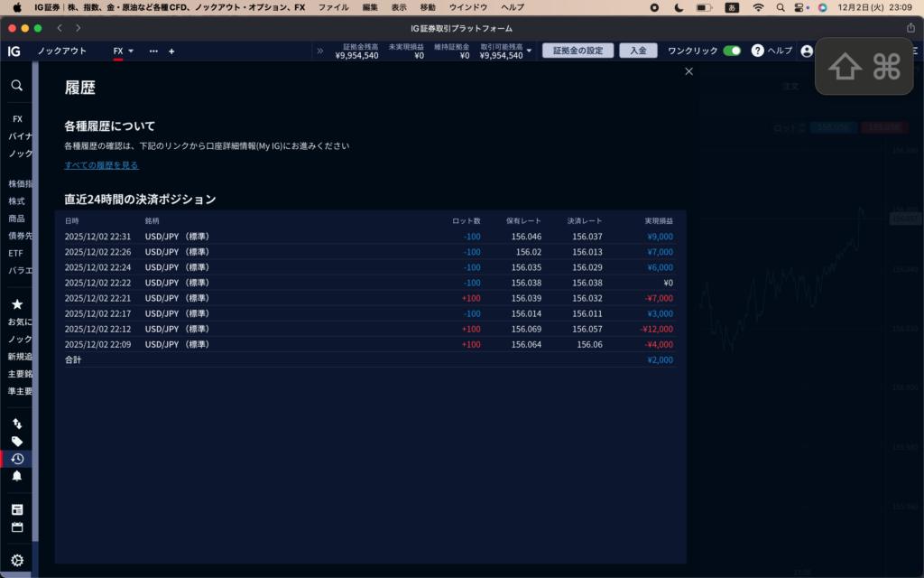Open favorites via the star icon
This screenshot has width=924, height=578.
16,304
